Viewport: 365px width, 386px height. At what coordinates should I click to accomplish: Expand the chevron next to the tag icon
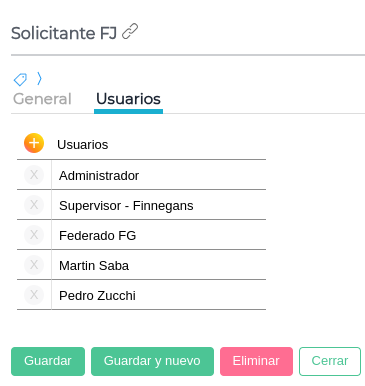(x=39, y=79)
